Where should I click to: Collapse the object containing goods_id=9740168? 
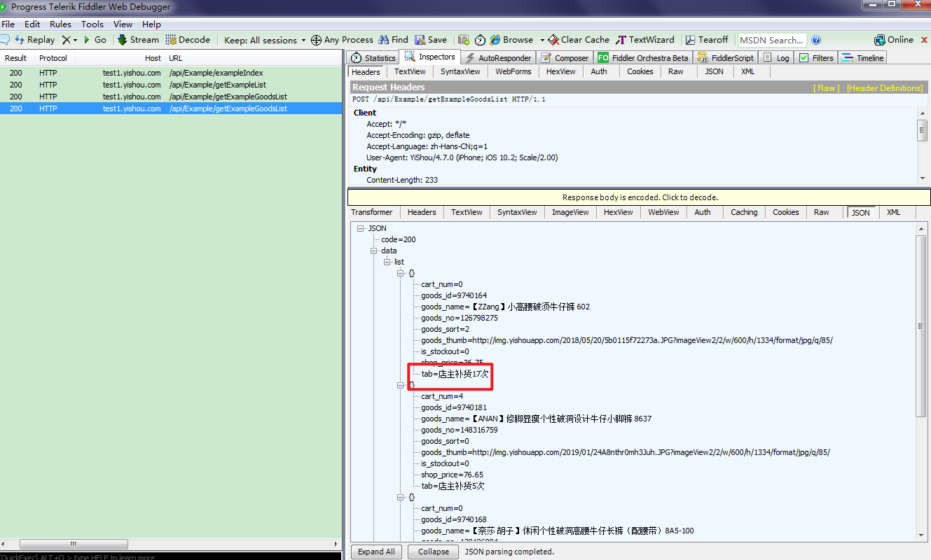pos(400,497)
